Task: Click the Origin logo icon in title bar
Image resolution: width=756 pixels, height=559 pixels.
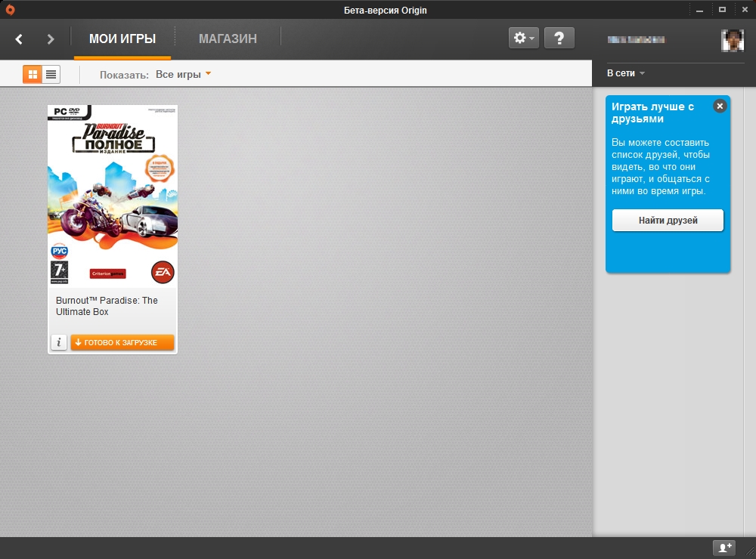Action: point(10,10)
